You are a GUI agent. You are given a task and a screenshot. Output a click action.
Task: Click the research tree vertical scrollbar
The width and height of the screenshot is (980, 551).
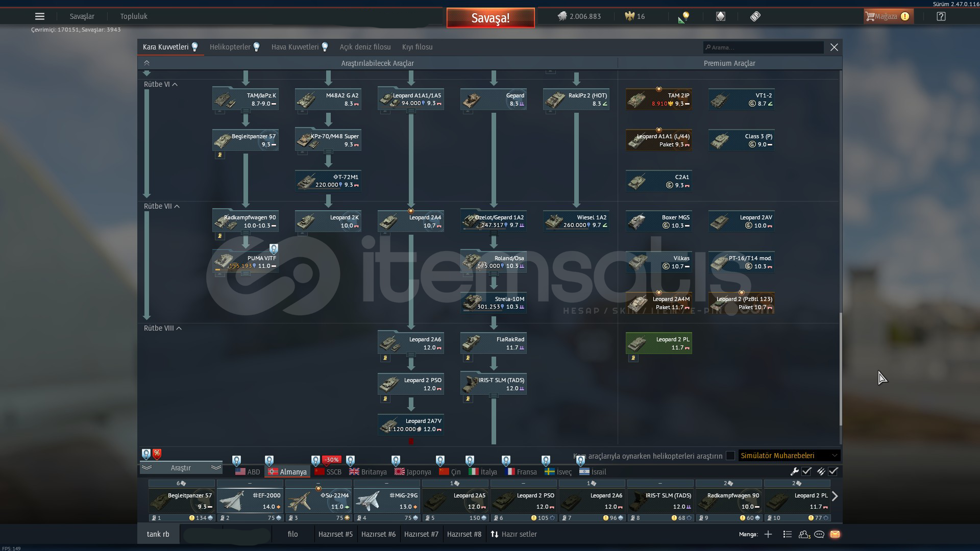coord(840,368)
